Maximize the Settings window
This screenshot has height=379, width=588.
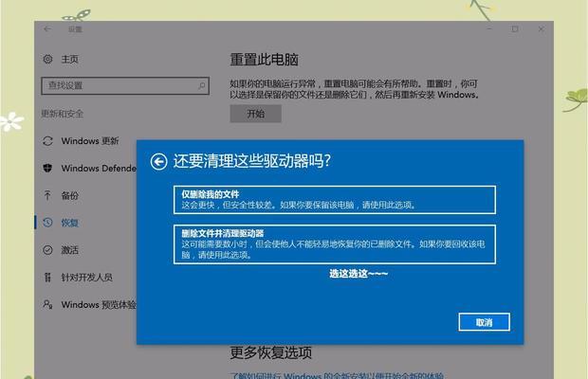515,28
